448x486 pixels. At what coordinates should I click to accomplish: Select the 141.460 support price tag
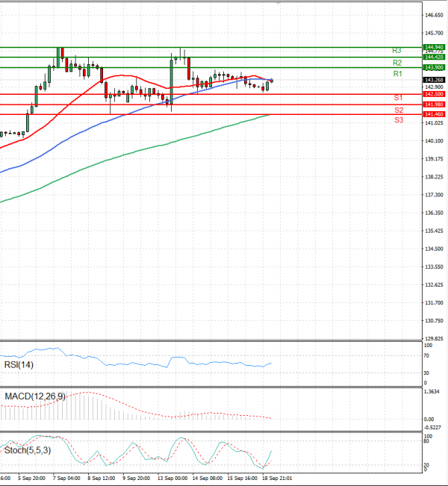point(434,114)
